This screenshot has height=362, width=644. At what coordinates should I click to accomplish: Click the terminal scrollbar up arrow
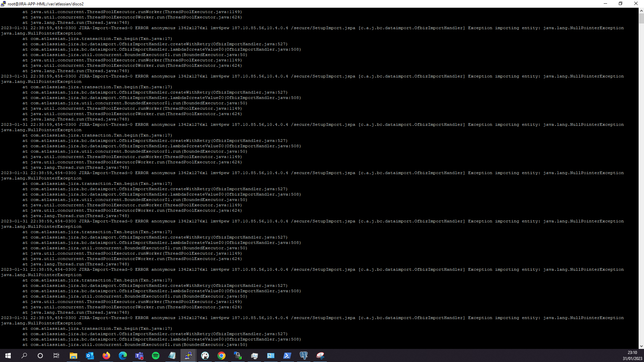point(641,11)
